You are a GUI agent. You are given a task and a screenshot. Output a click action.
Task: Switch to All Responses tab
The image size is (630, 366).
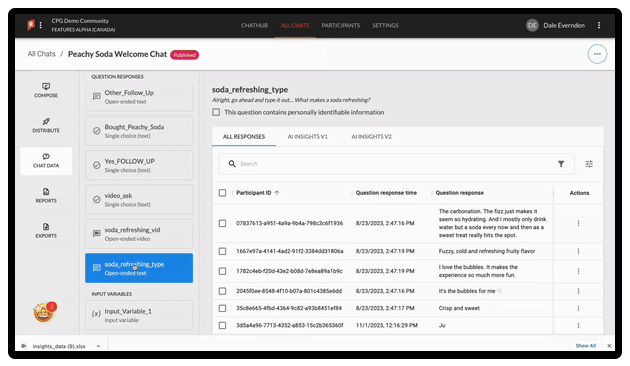(244, 137)
